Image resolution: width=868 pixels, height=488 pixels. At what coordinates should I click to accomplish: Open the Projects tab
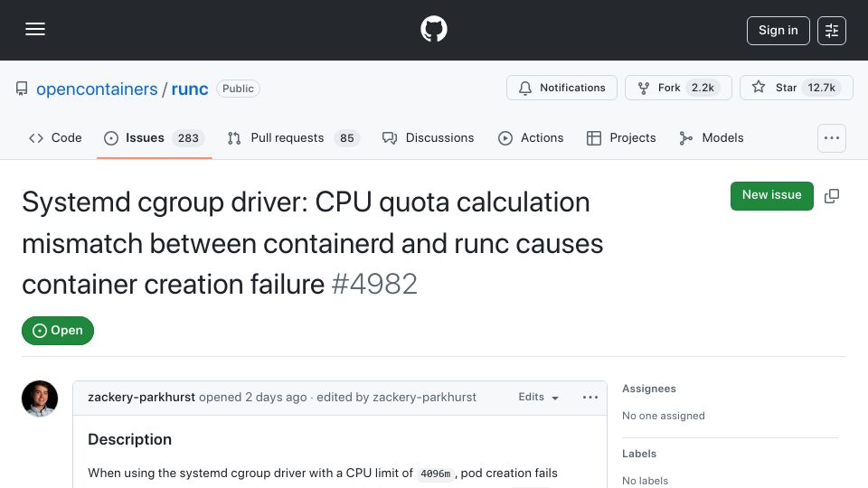[x=621, y=137]
